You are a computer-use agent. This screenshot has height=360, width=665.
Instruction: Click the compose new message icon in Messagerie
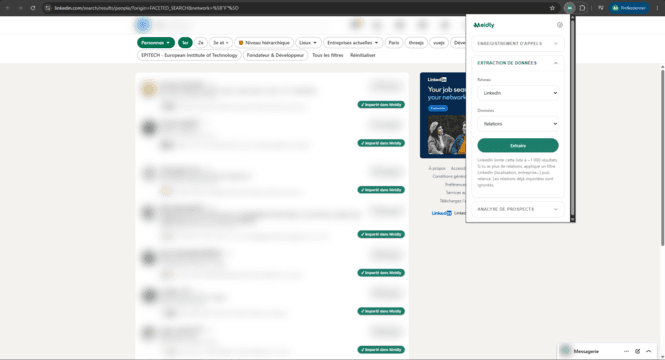637,351
